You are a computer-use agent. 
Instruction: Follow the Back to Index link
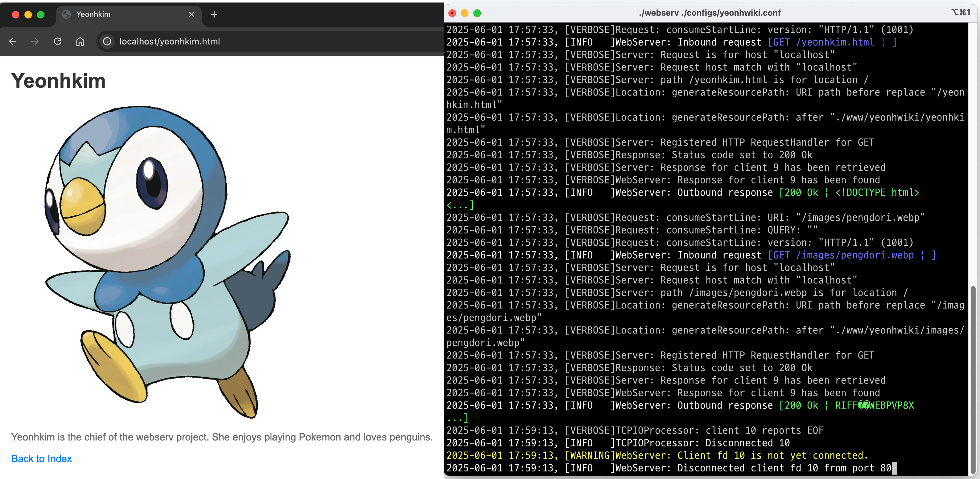(x=41, y=458)
